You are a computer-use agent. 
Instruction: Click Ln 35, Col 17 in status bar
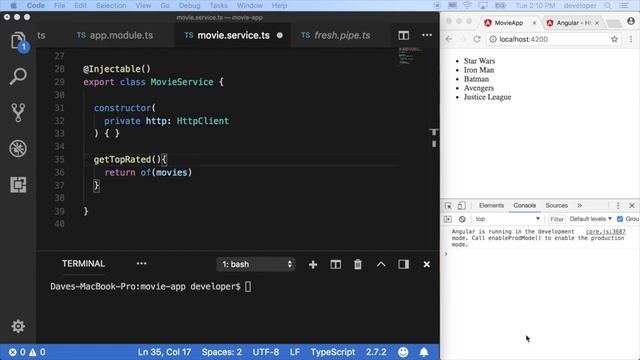point(164,352)
